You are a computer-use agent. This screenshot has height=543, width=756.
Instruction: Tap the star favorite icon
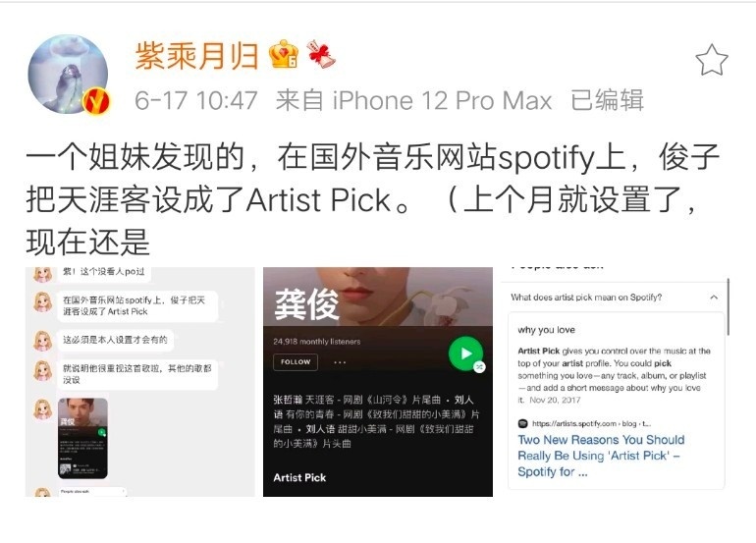[712, 60]
